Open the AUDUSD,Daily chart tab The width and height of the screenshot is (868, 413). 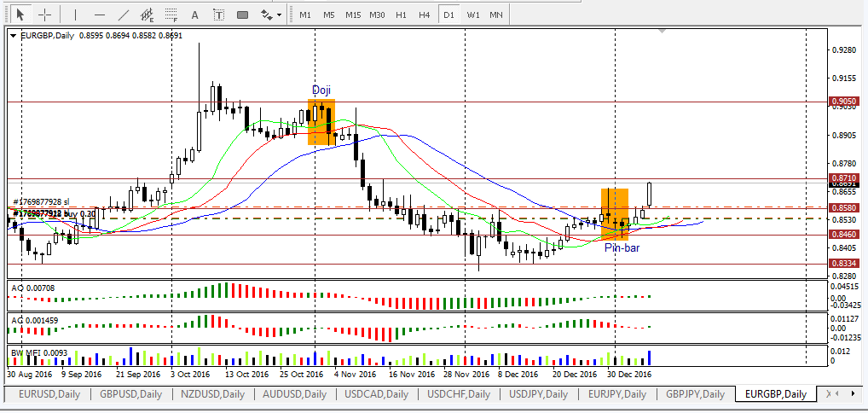click(293, 394)
